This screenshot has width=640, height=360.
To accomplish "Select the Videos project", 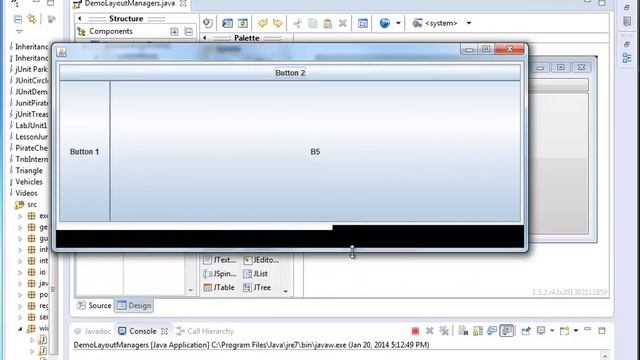I will [x=26, y=193].
